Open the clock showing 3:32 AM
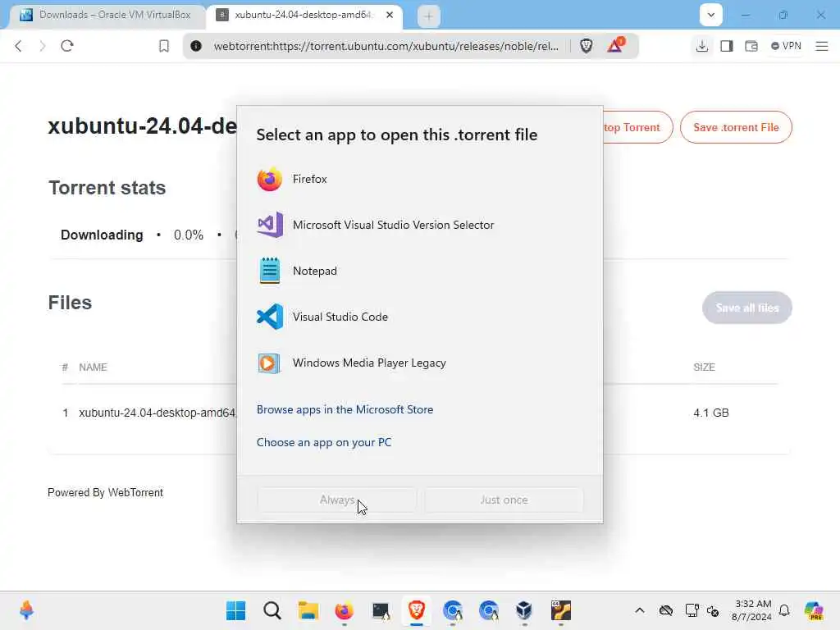Screen dimensions: 840x630 click(x=751, y=610)
